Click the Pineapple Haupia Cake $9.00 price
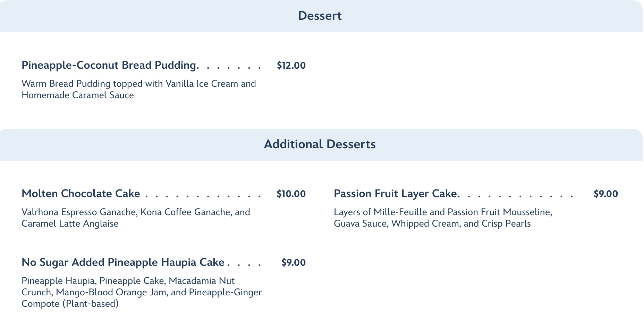 tap(293, 263)
